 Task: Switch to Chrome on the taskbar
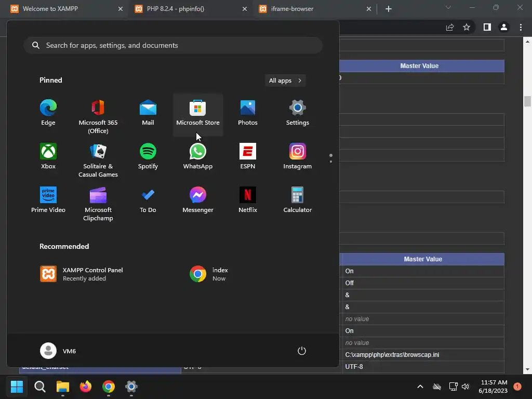[109, 387]
